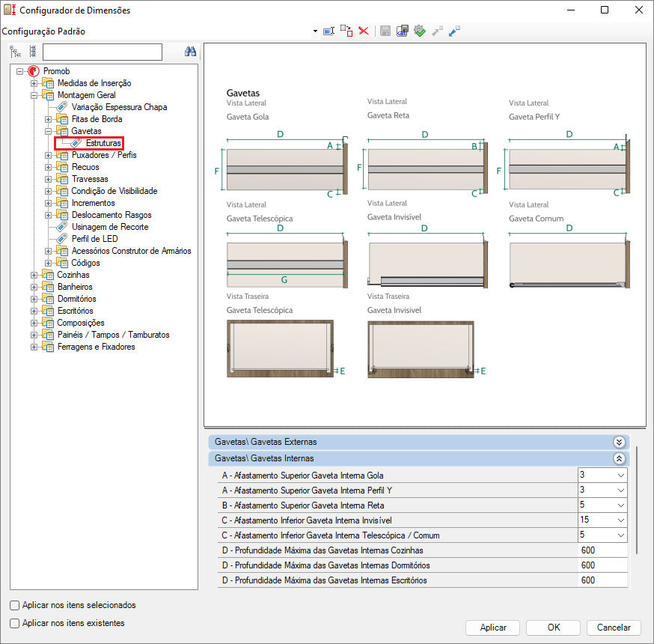Click the expand all tree icon
The image size is (654, 644).
click(15, 52)
